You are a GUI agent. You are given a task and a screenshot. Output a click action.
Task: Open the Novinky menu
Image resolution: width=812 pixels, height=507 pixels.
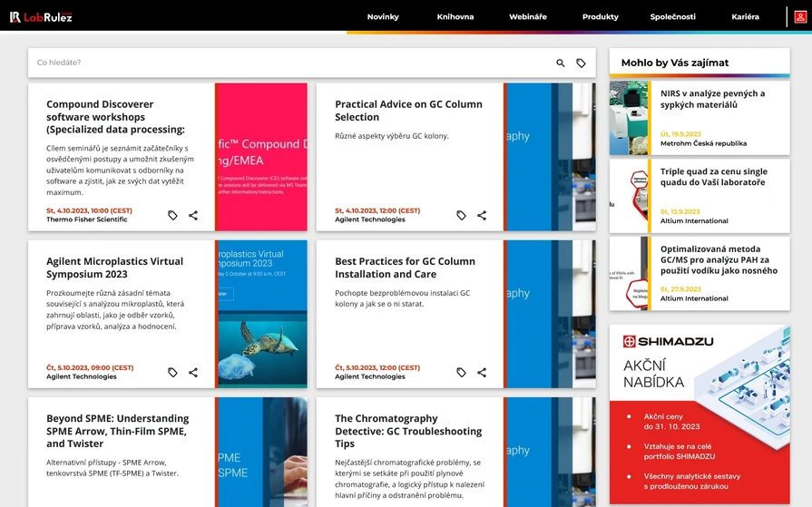pos(383,16)
